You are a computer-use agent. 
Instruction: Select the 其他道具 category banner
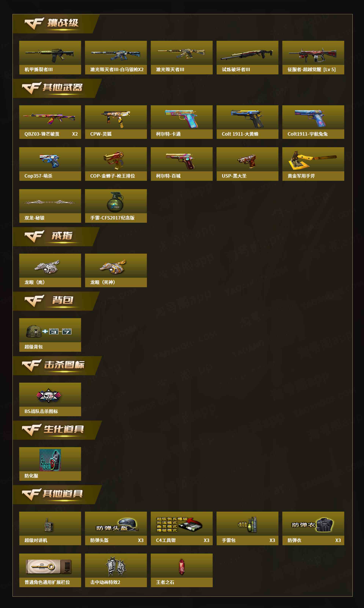[57, 495]
